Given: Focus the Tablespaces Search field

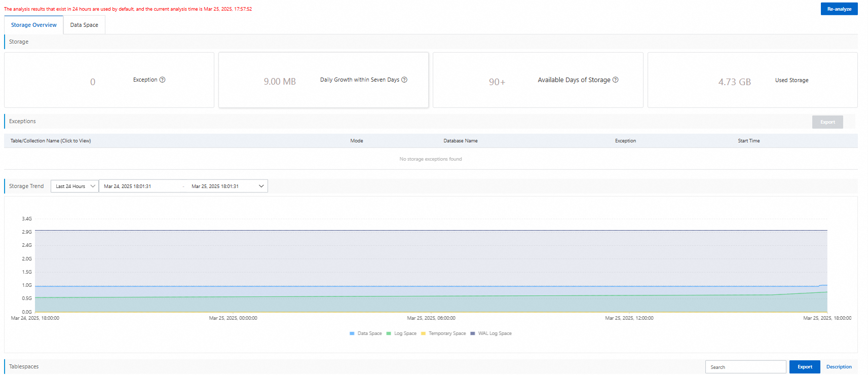Looking at the screenshot, I should tap(746, 367).
